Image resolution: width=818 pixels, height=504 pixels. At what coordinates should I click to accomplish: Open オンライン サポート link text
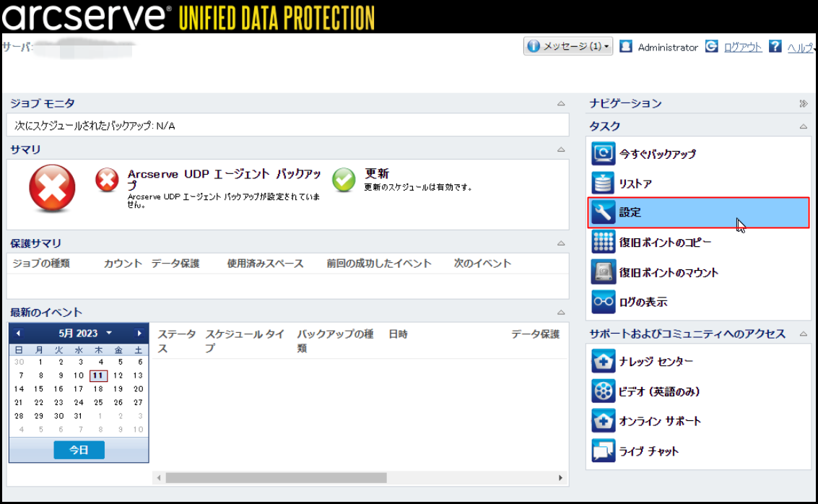point(660,421)
